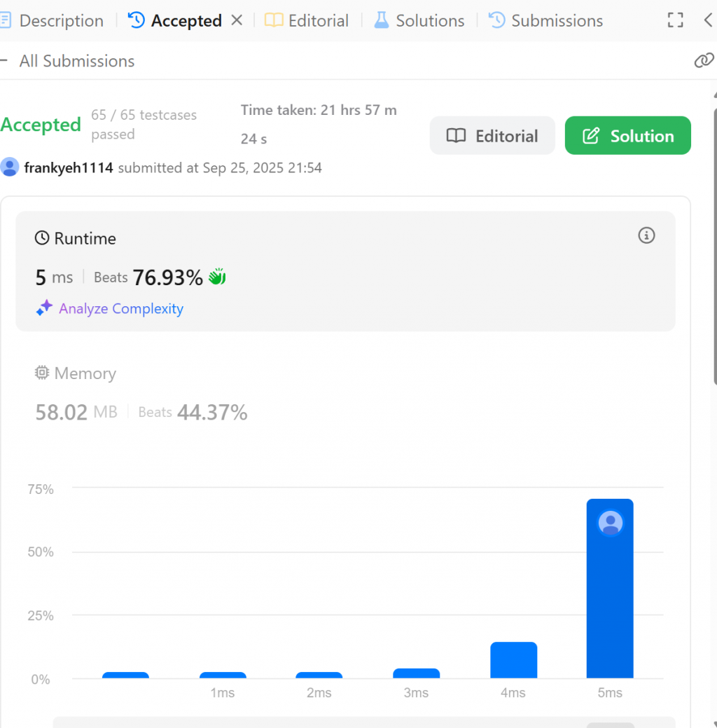Click the clapping hands icon

click(217, 276)
